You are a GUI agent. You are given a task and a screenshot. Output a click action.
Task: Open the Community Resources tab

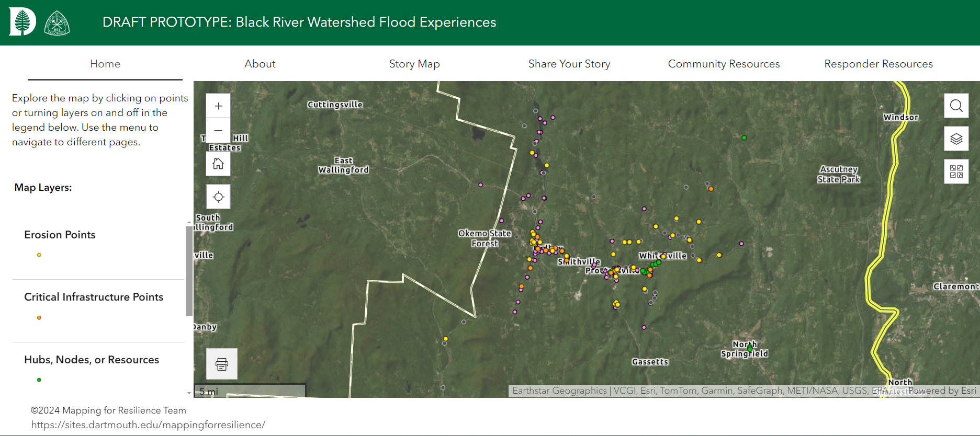pyautogui.click(x=724, y=64)
